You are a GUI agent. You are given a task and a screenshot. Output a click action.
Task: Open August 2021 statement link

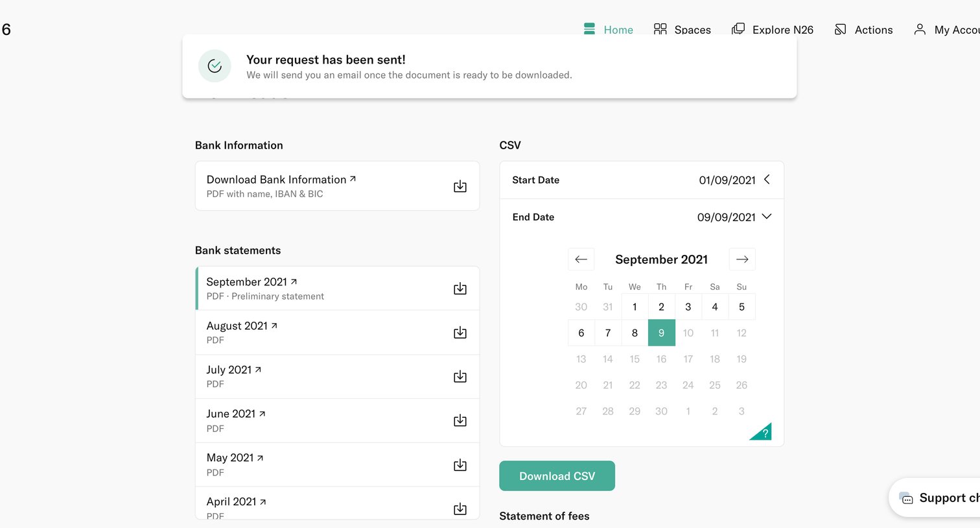tap(242, 326)
